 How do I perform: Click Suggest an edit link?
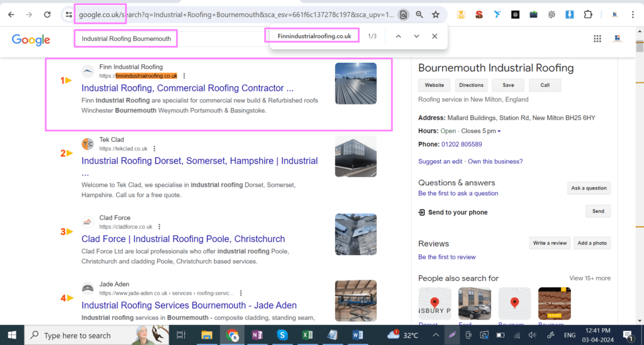440,162
